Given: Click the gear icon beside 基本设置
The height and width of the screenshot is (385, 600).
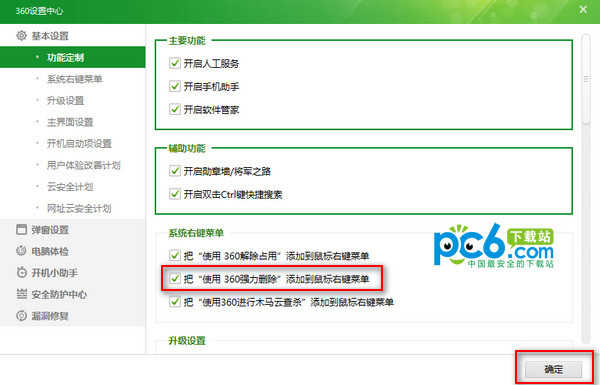Looking at the screenshot, I should tap(21, 36).
